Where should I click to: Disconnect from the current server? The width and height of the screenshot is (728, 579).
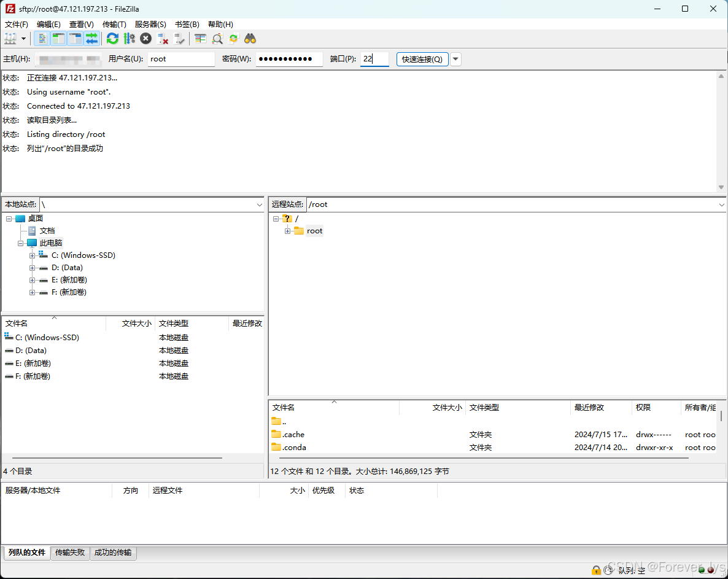163,39
